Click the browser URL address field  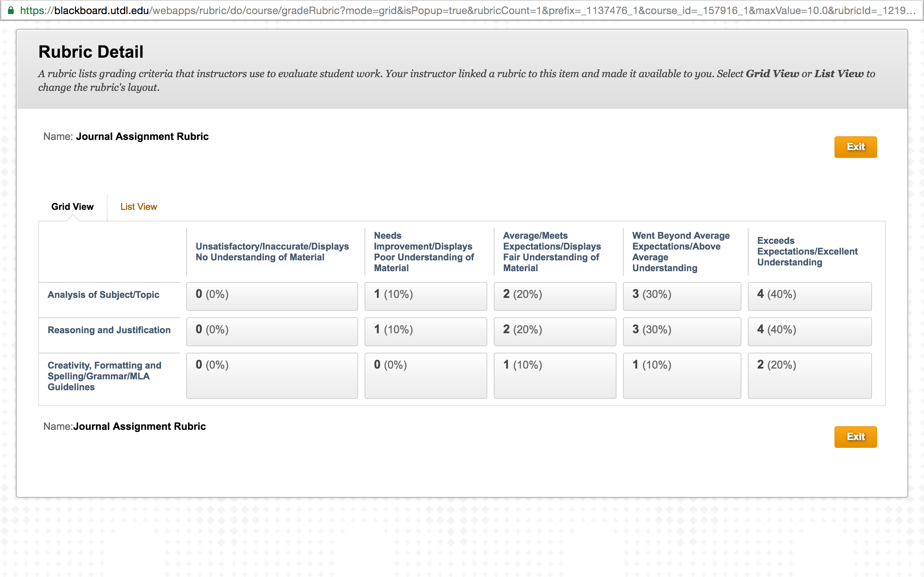click(x=462, y=10)
